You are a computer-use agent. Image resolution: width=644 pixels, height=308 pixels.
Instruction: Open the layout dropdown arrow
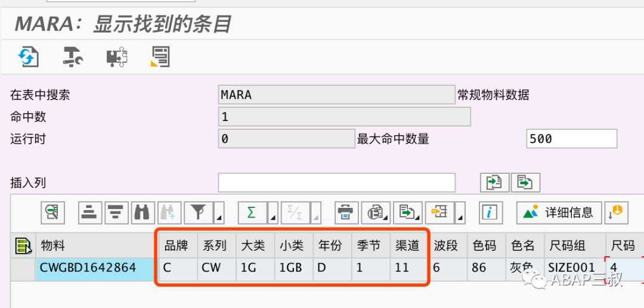(460, 213)
